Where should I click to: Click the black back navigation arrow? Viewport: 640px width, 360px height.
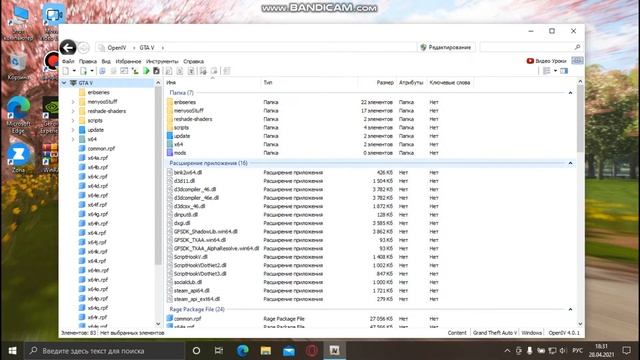68,48
